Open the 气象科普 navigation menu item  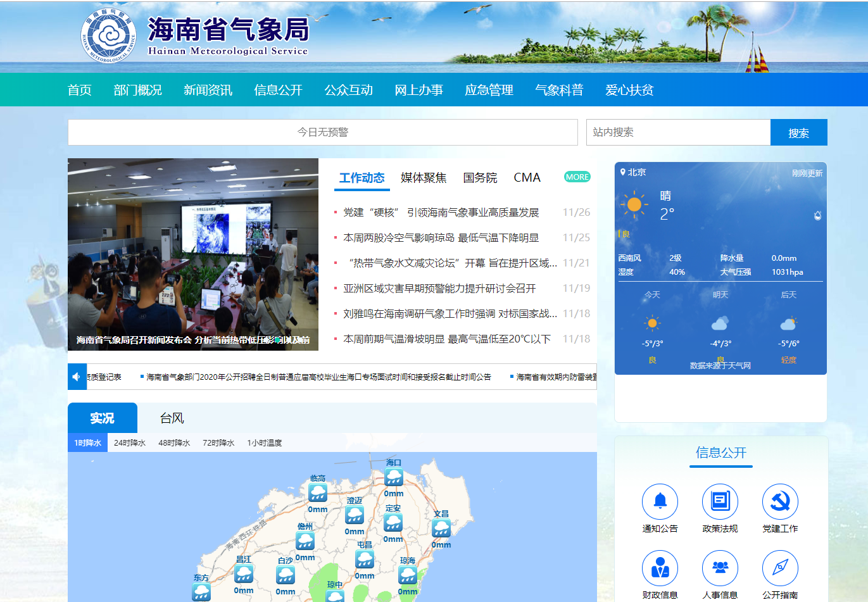(559, 90)
